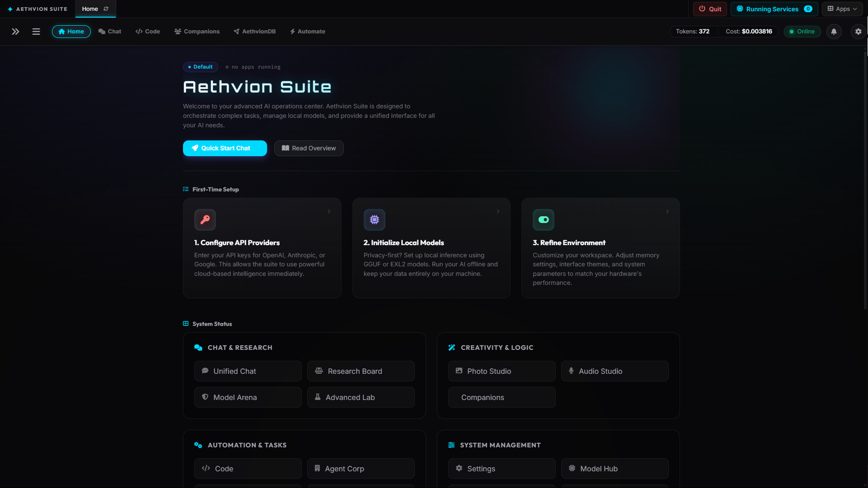Click the green toggle icon for Refine Environment
This screenshot has height=488, width=868.
tap(544, 220)
